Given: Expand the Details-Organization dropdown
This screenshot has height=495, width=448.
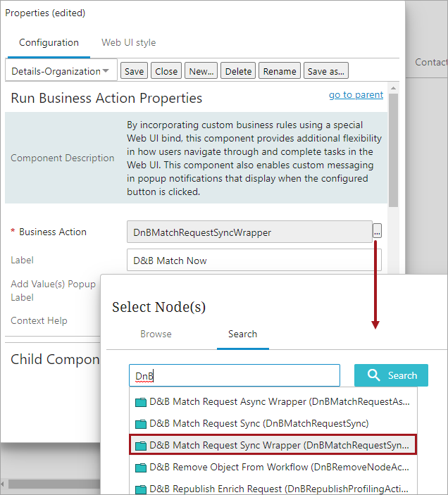Looking at the screenshot, I should coord(61,71).
